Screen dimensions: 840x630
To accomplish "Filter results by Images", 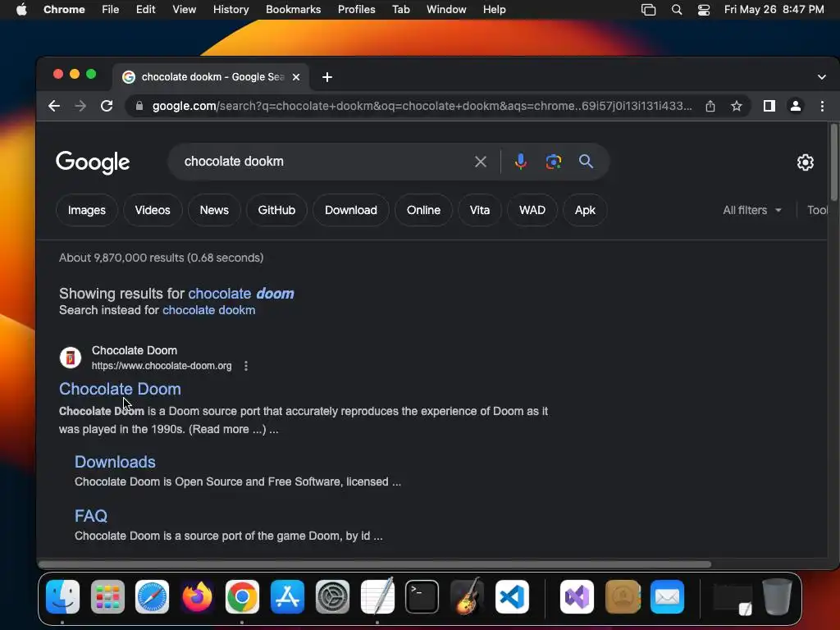I will pyautogui.click(x=87, y=210).
